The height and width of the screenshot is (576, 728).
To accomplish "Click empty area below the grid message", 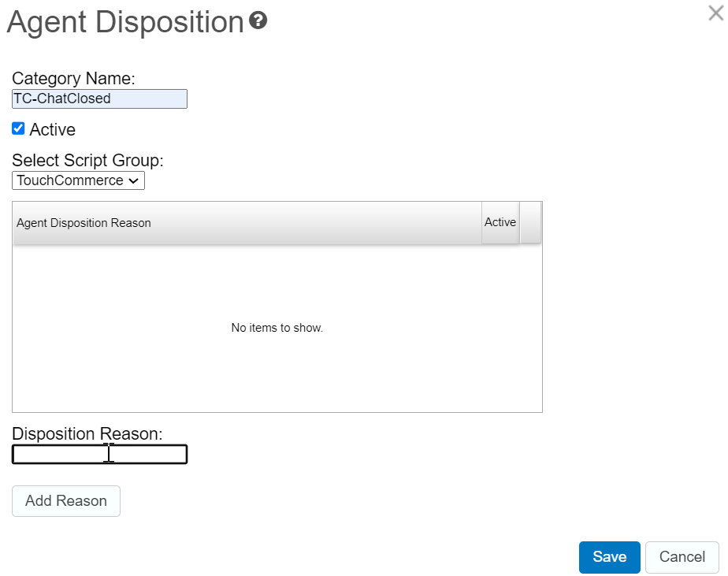I will coord(277,374).
